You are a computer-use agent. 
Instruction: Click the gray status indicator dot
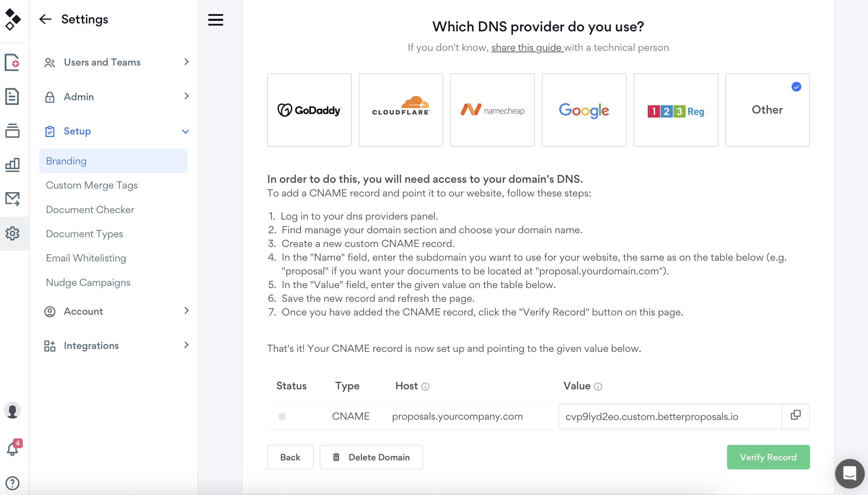(x=282, y=417)
